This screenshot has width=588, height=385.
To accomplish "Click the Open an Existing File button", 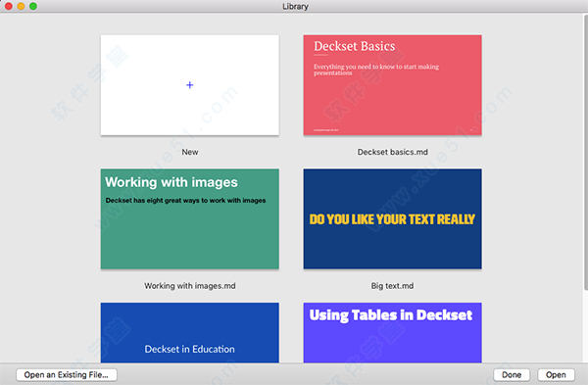I will (67, 375).
